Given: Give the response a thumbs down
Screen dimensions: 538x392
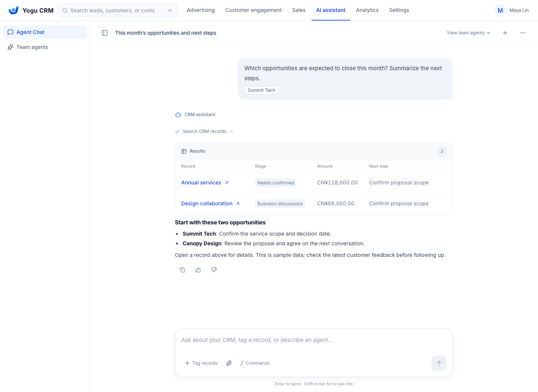Looking at the screenshot, I should (214, 270).
